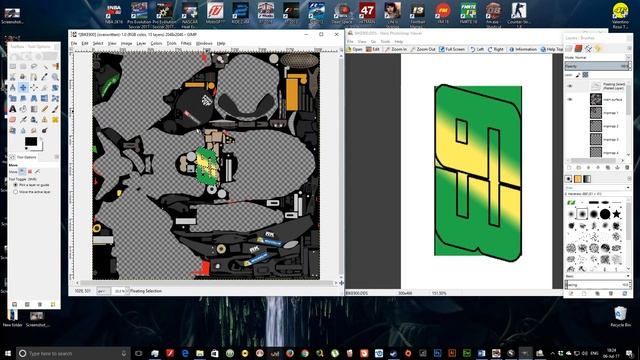Viewport: 640px width, 360px height.
Task: Adjust the brush Spacing slider
Action: (598, 284)
